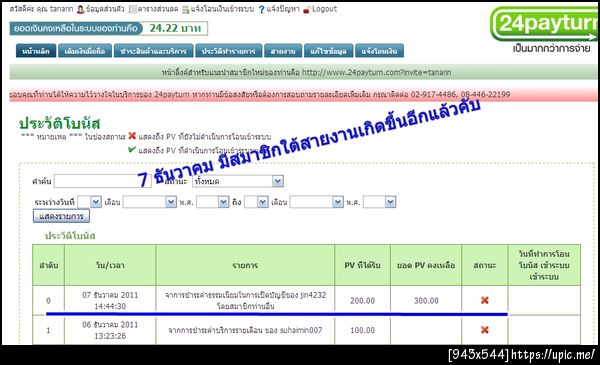
Task: Click the รายการ column header
Action: pos(245,265)
